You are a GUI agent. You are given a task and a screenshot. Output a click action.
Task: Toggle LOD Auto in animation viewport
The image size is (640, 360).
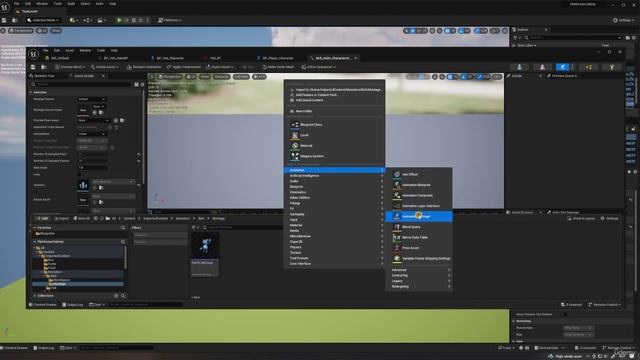(x=241, y=77)
